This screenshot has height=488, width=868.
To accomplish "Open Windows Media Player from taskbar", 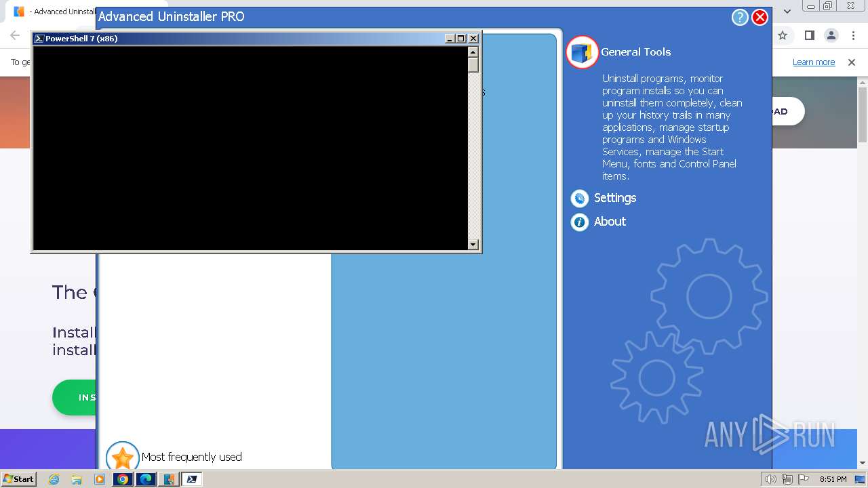I will click(100, 479).
